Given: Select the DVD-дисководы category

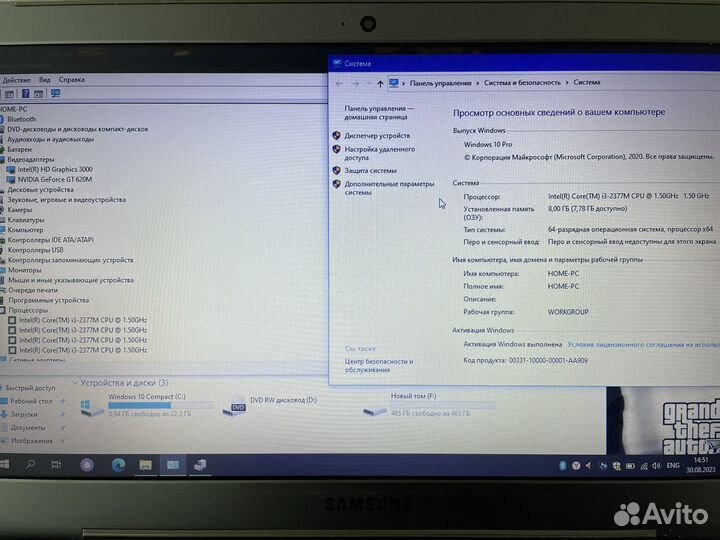Looking at the screenshot, I should click(77, 129).
